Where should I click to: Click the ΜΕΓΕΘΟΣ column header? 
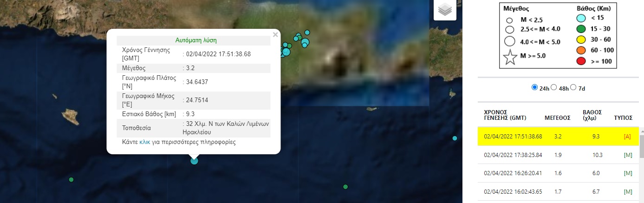[x=557, y=118]
